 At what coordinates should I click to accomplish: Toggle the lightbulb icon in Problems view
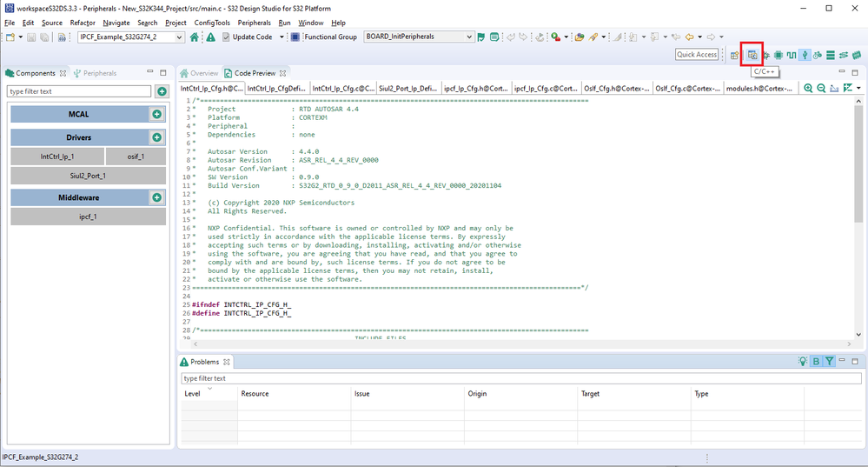803,361
